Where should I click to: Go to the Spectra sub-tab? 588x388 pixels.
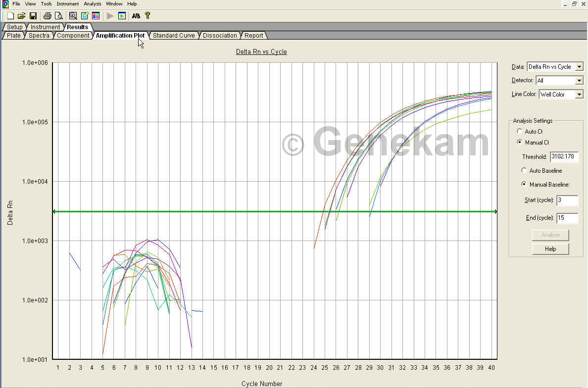(x=39, y=36)
